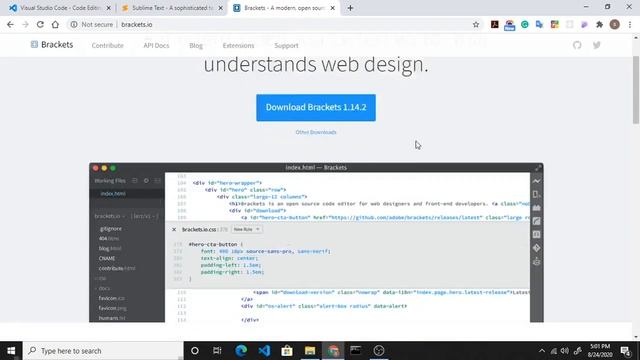This screenshot has height=360, width=640.
Task: Click the Google Translate extension icon
Action: pos(540,24)
